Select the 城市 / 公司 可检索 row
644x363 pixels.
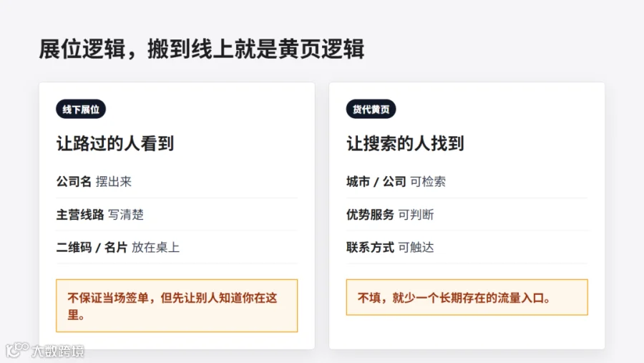point(467,182)
